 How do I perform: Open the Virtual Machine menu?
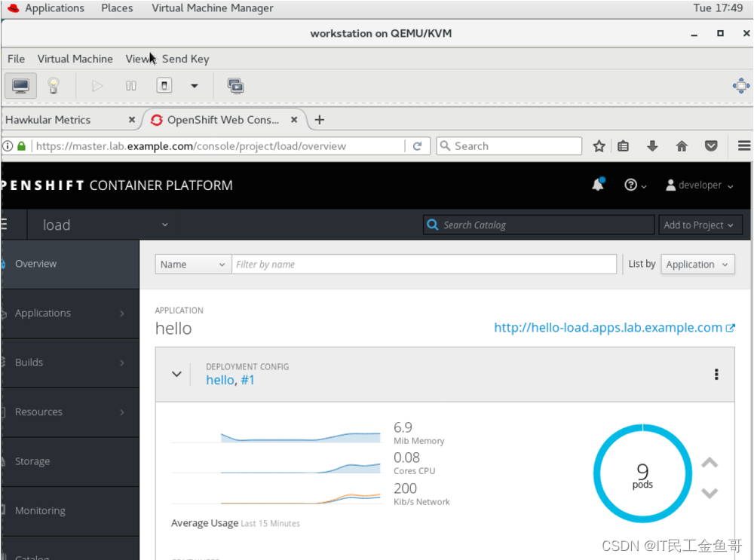[x=75, y=59]
